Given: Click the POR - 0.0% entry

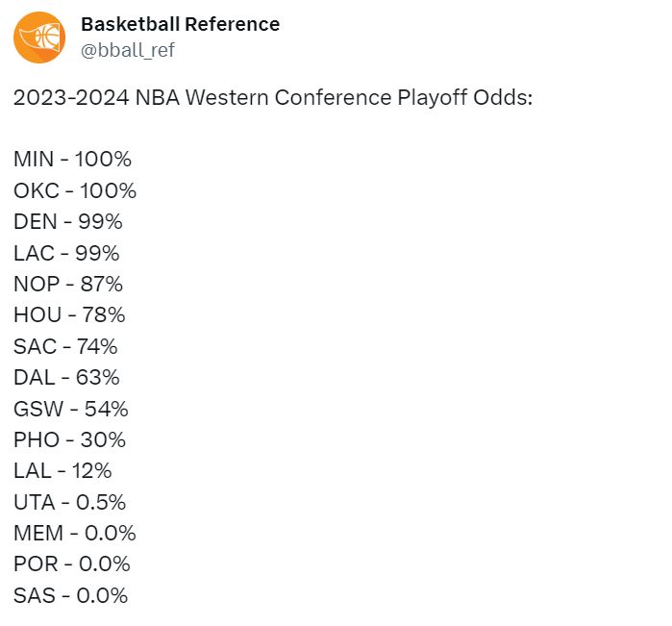Looking at the screenshot, I should [72, 563].
